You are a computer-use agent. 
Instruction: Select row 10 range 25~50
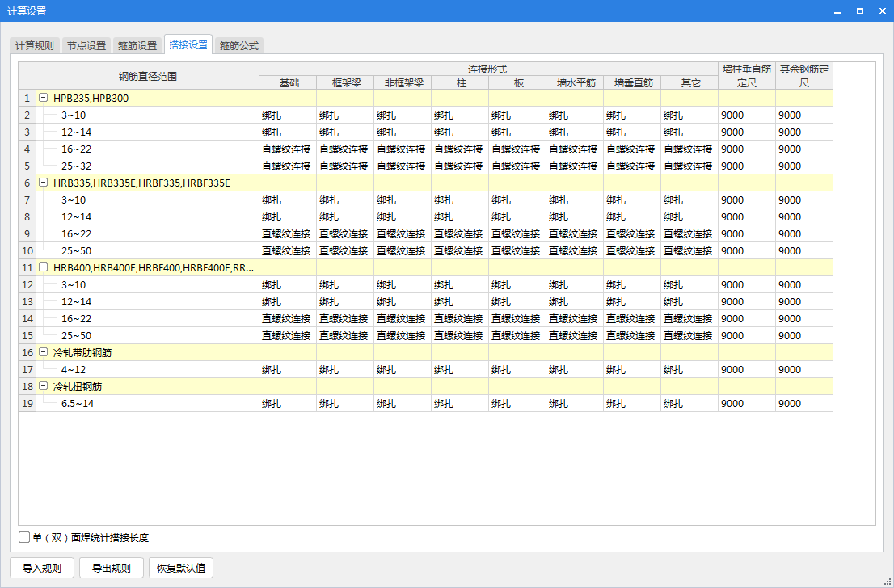tap(148, 250)
